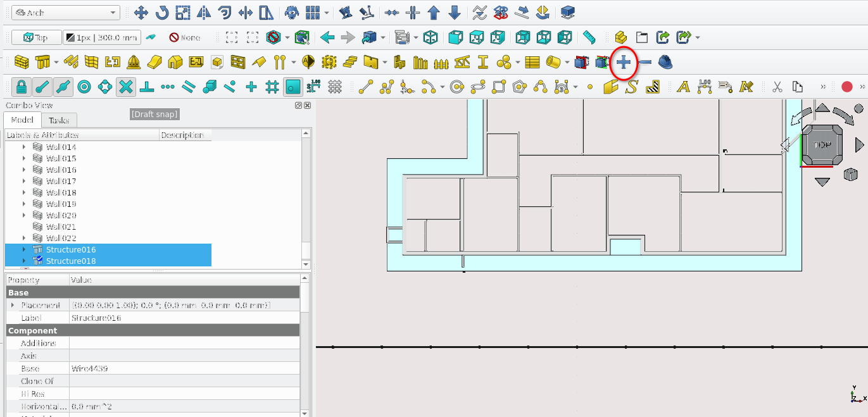
Task: Click the Measure distance ruler icon
Action: (x=589, y=37)
